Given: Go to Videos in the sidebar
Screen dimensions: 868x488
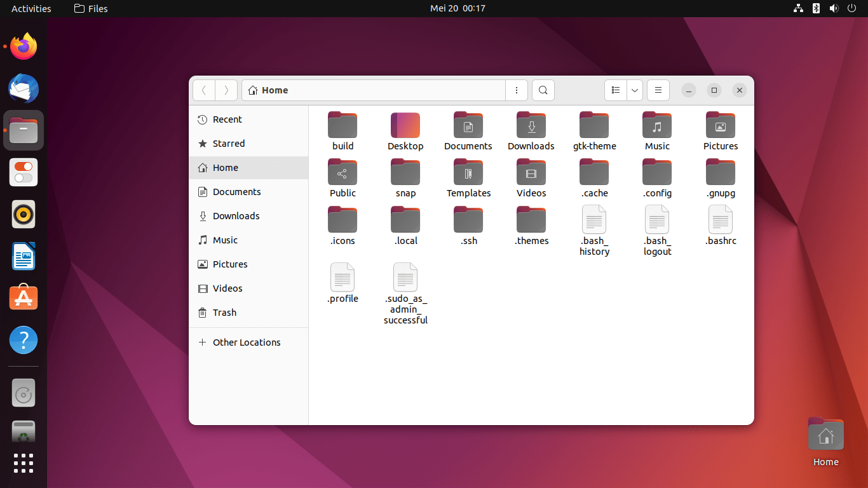Looking at the screenshot, I should coord(248,288).
